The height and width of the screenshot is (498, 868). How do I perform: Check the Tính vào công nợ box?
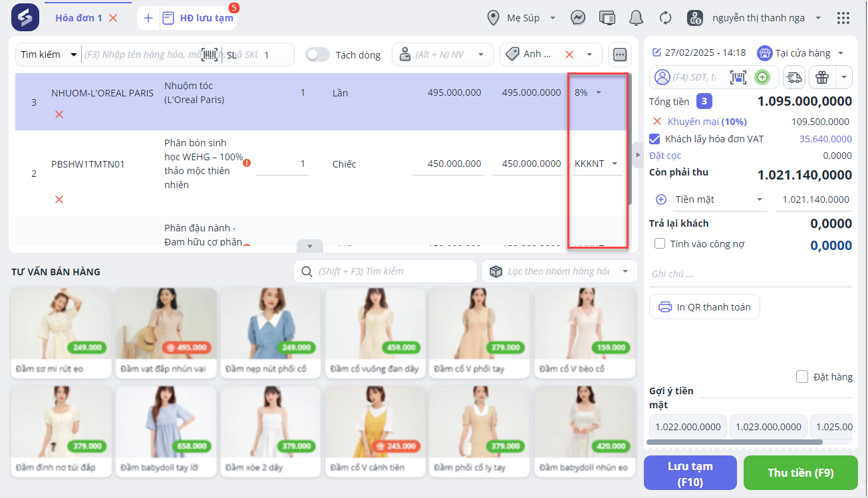660,244
